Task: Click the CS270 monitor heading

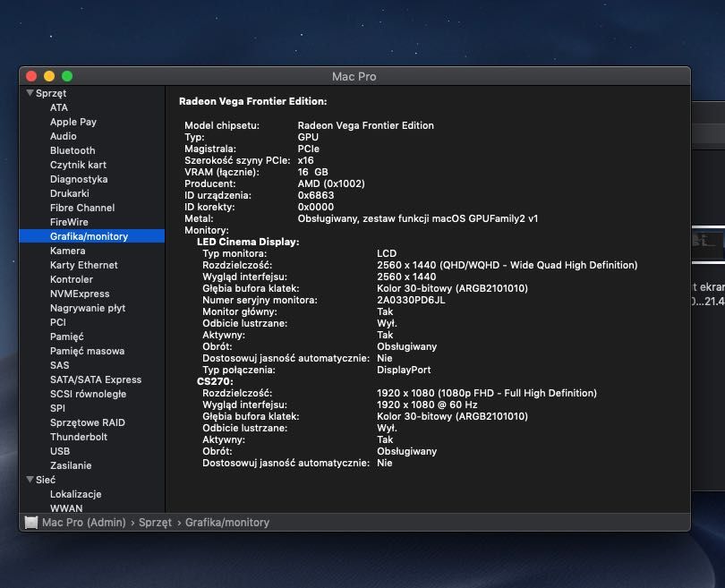Action: [x=215, y=381]
